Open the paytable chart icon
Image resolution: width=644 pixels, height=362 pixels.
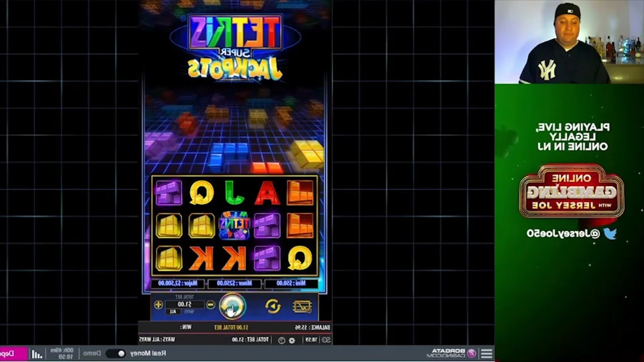pos(302,306)
